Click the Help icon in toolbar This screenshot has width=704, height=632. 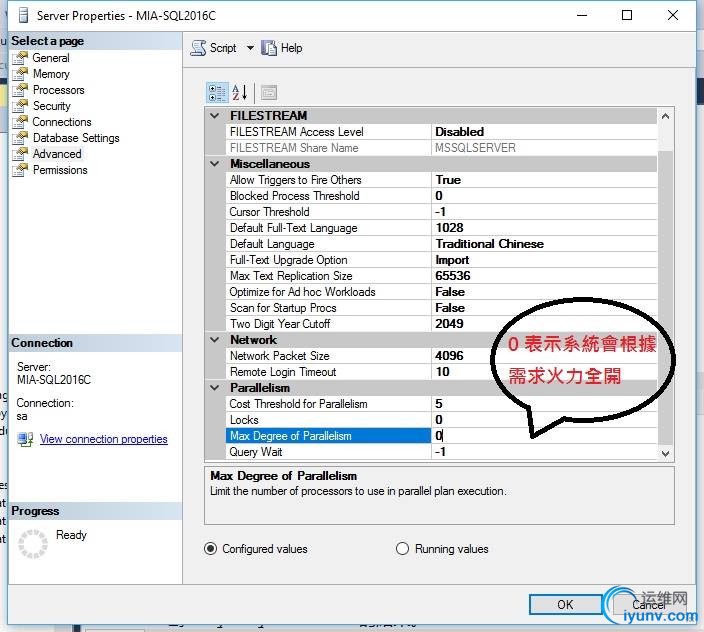pyautogui.click(x=269, y=48)
